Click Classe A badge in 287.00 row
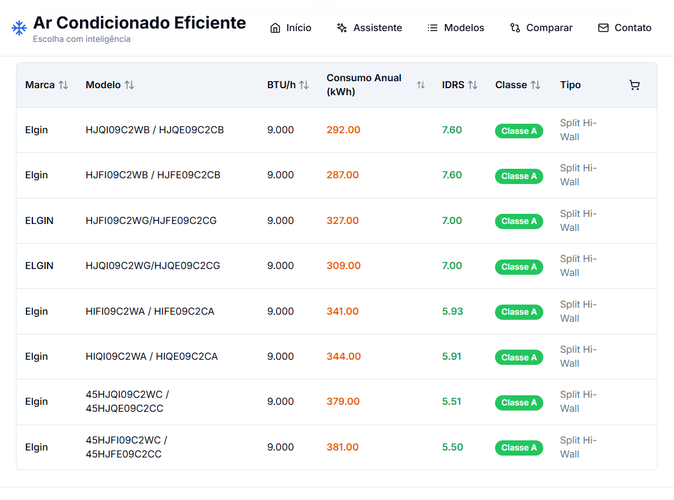Image resolution: width=674 pixels, height=500 pixels. 519,176
